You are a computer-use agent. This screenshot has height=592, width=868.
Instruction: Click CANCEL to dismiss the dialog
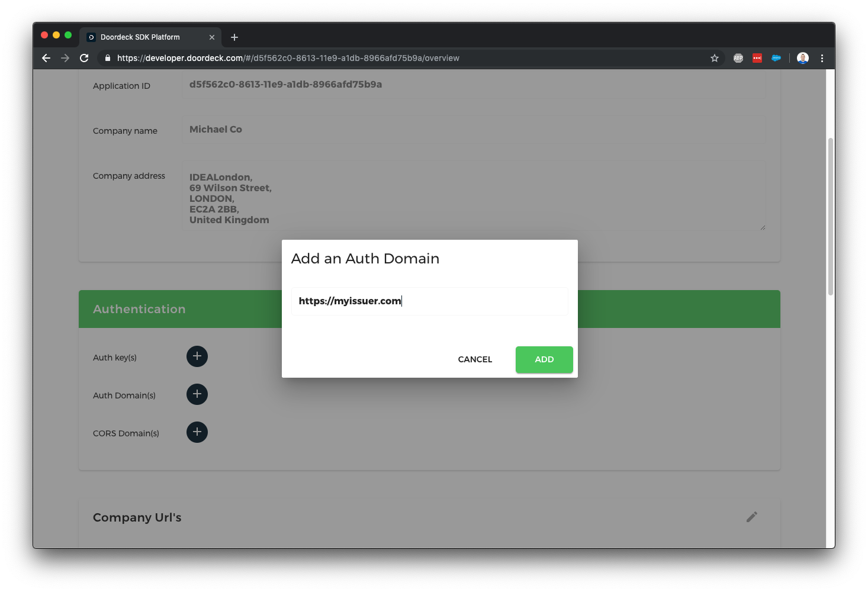click(474, 359)
